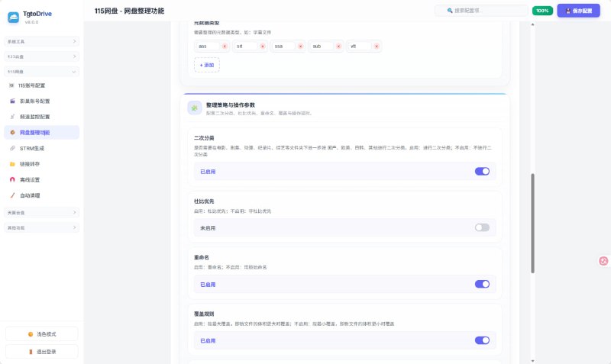
Task: Open 频道监控配置 in the sidebar
Action: click(42, 117)
